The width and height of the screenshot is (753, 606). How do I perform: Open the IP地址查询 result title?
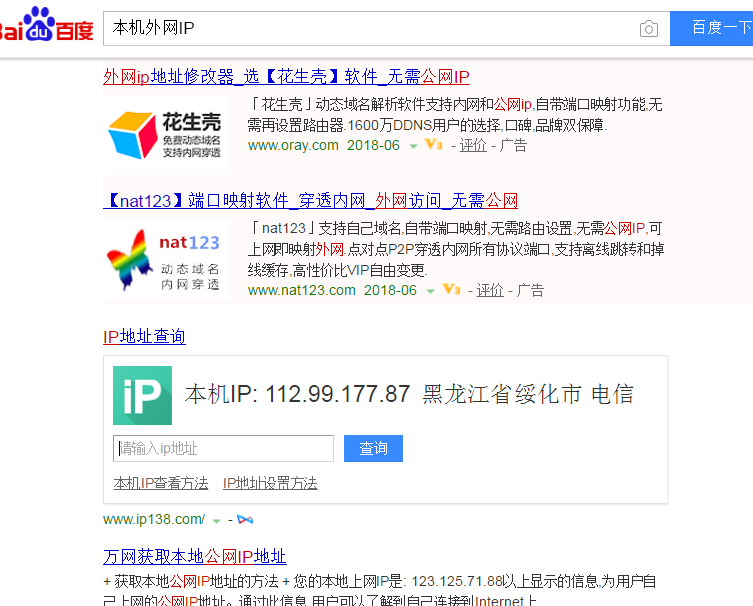[x=144, y=337]
